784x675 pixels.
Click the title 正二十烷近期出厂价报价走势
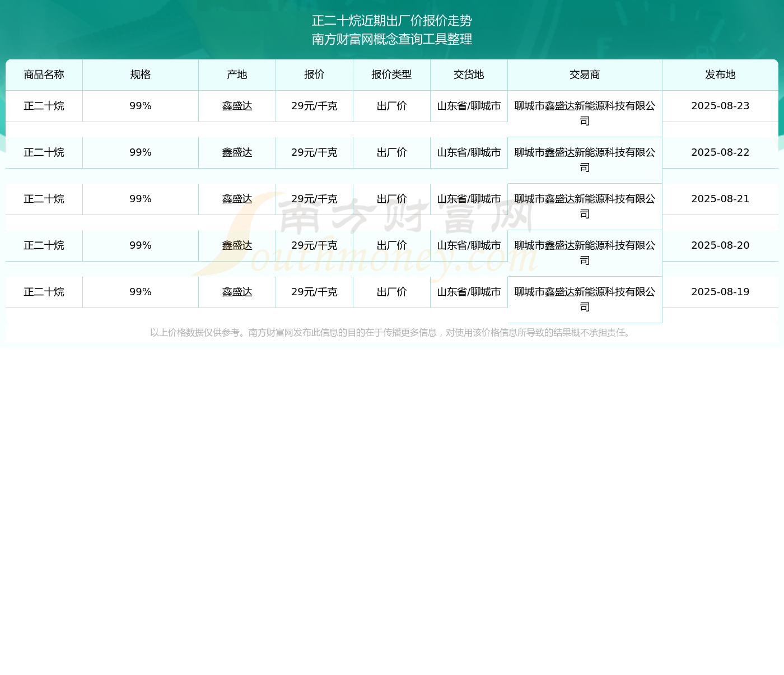(x=392, y=21)
